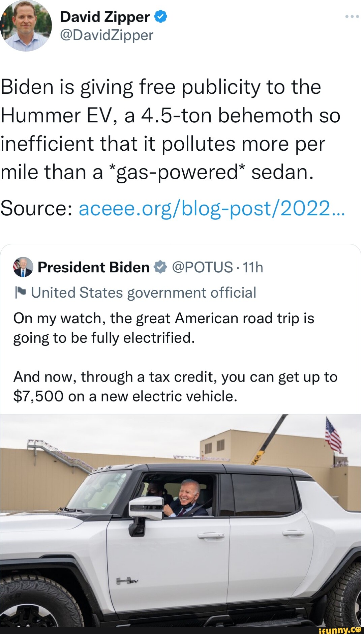Click the government official flag icon

pos(20,292)
